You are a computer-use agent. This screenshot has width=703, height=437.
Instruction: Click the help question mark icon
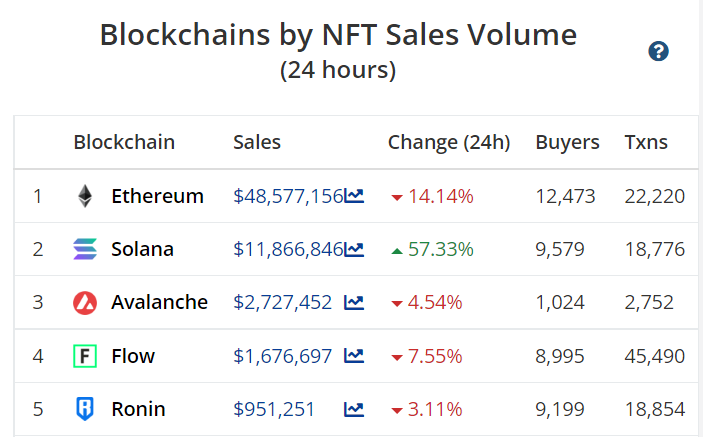tap(658, 52)
